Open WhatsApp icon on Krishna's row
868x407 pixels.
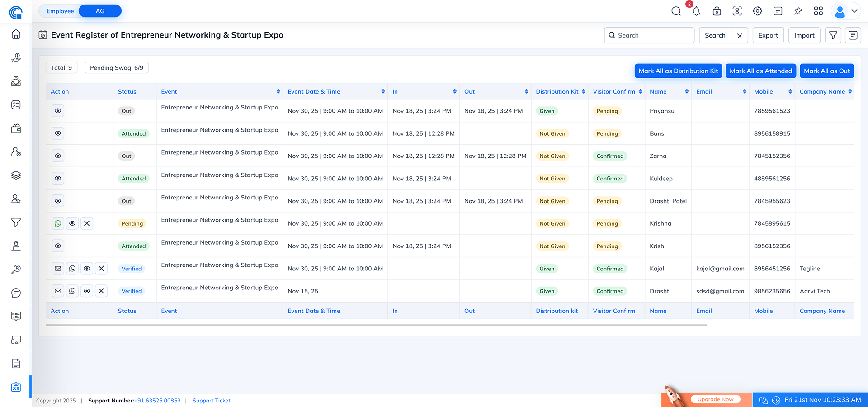(x=57, y=223)
